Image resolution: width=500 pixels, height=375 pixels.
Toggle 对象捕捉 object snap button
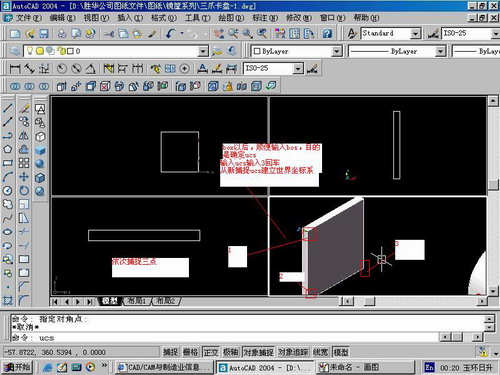258,352
